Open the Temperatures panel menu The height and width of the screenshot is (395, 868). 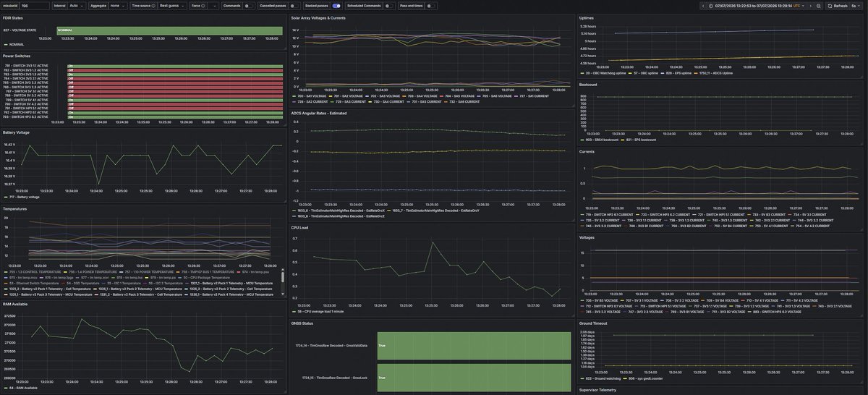[x=14, y=208]
